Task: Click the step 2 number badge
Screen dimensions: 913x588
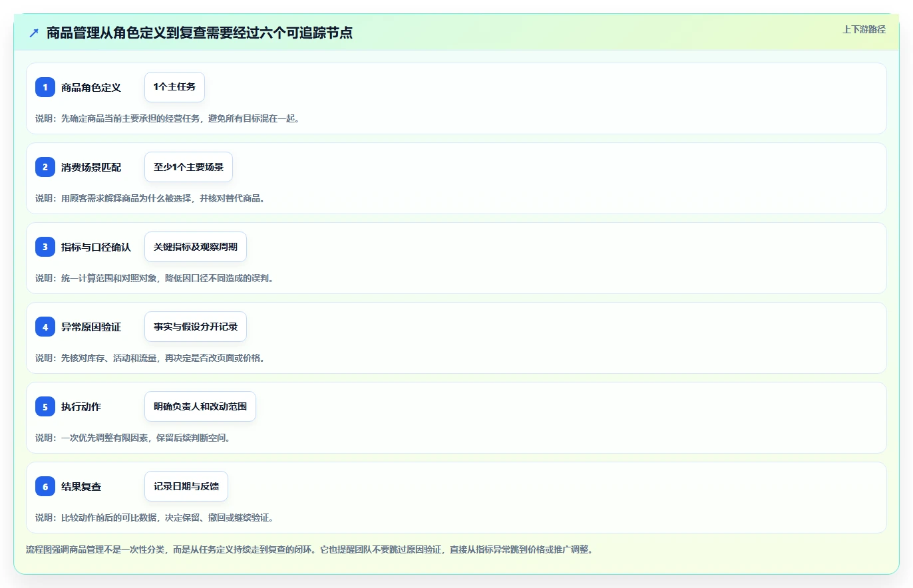Action: (x=45, y=167)
